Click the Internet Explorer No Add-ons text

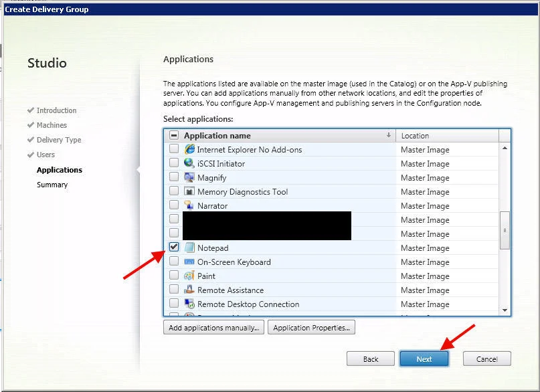[250, 150]
